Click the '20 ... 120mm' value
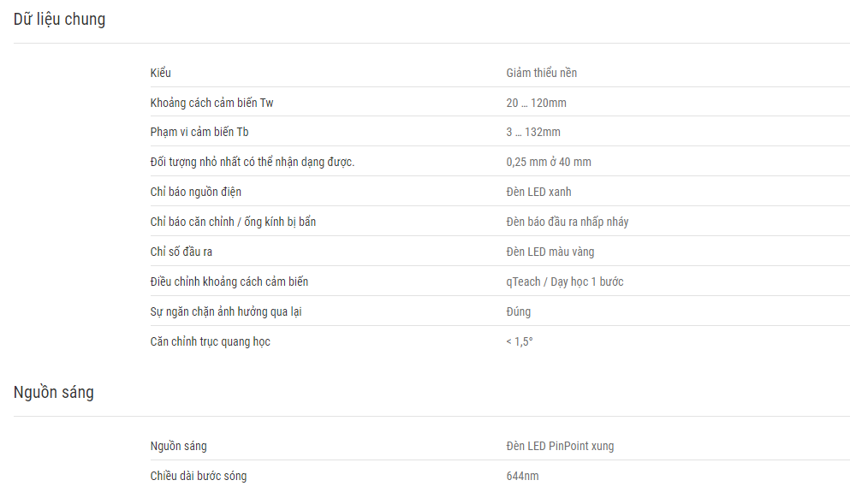 click(x=536, y=103)
